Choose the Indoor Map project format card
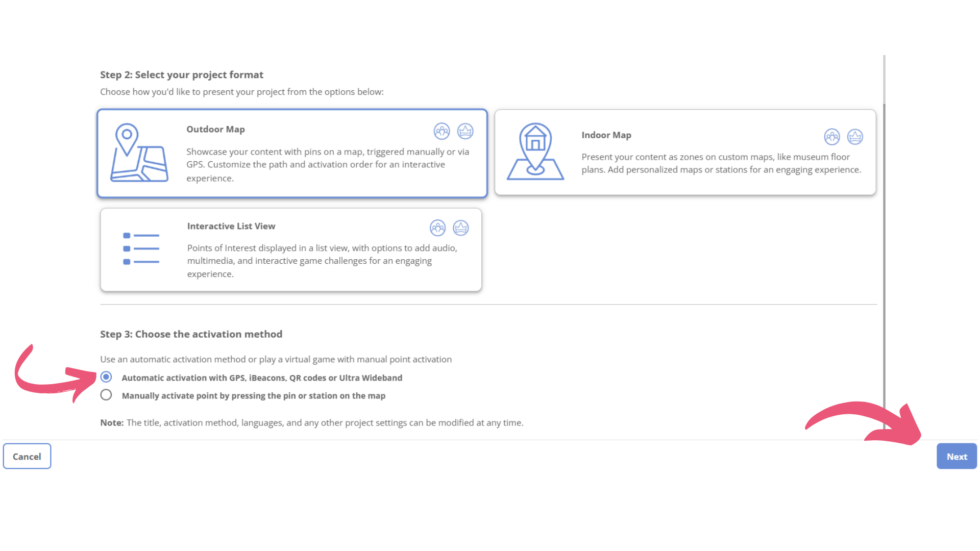980x551 pixels. [x=685, y=152]
